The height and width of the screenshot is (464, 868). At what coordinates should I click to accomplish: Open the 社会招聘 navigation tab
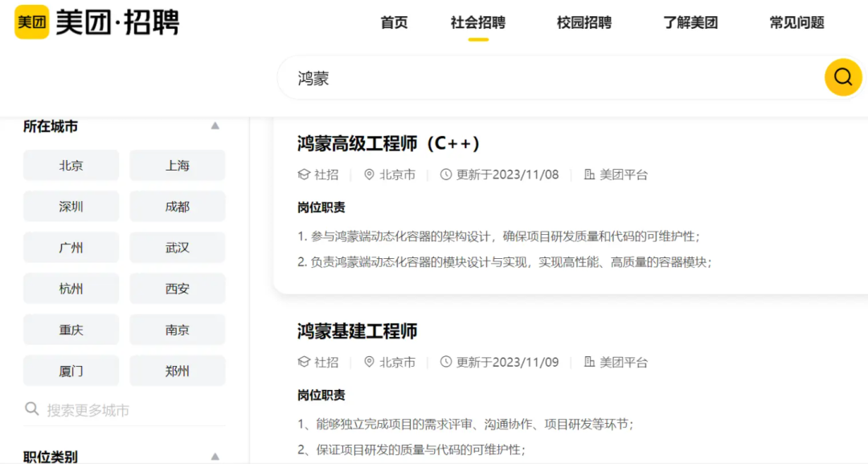[x=477, y=23]
